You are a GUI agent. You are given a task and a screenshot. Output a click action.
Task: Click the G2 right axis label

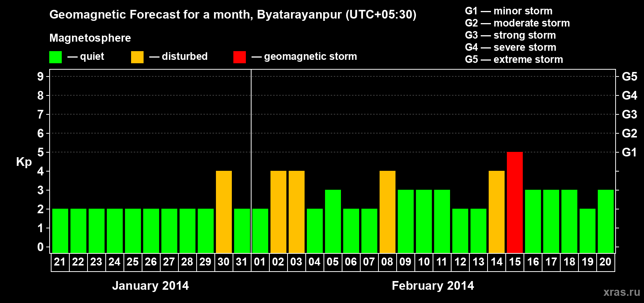tap(629, 133)
